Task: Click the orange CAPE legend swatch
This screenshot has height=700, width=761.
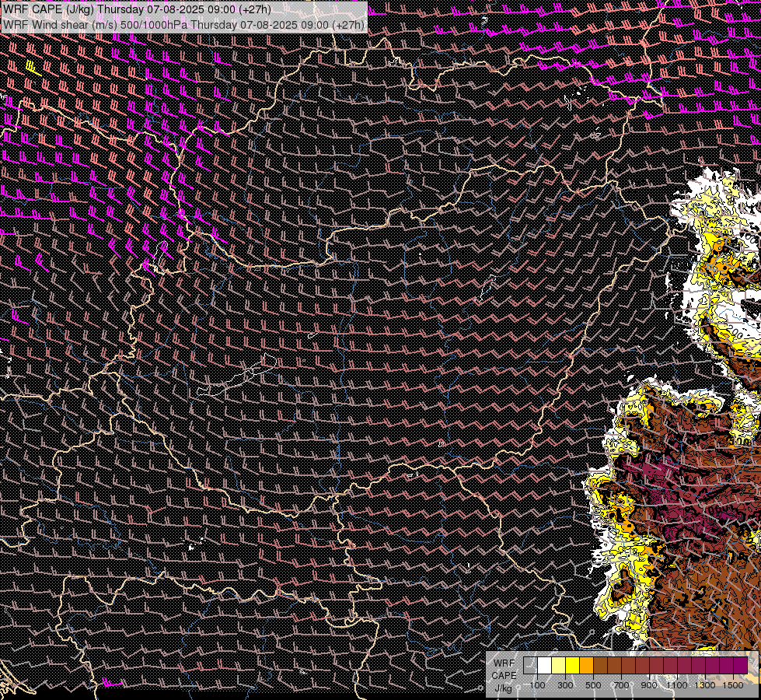Action: (586, 665)
